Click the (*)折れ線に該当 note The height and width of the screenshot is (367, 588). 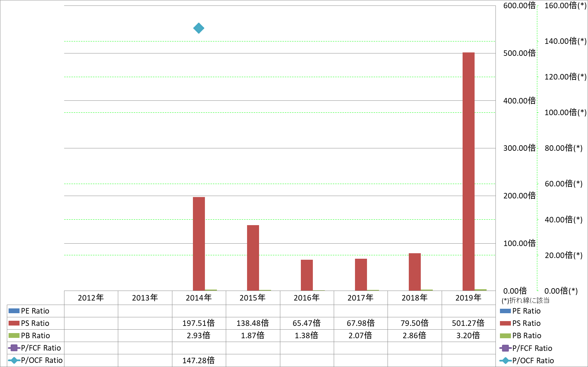tap(526, 301)
